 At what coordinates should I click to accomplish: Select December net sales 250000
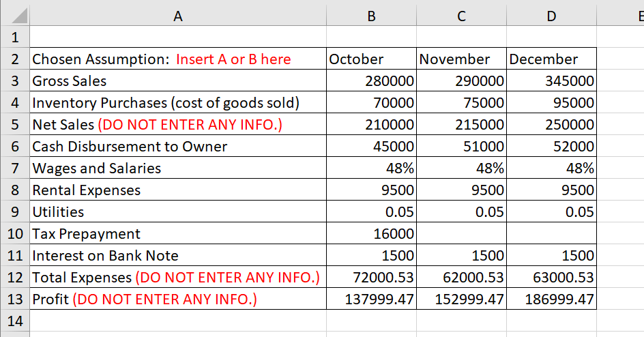point(551,124)
